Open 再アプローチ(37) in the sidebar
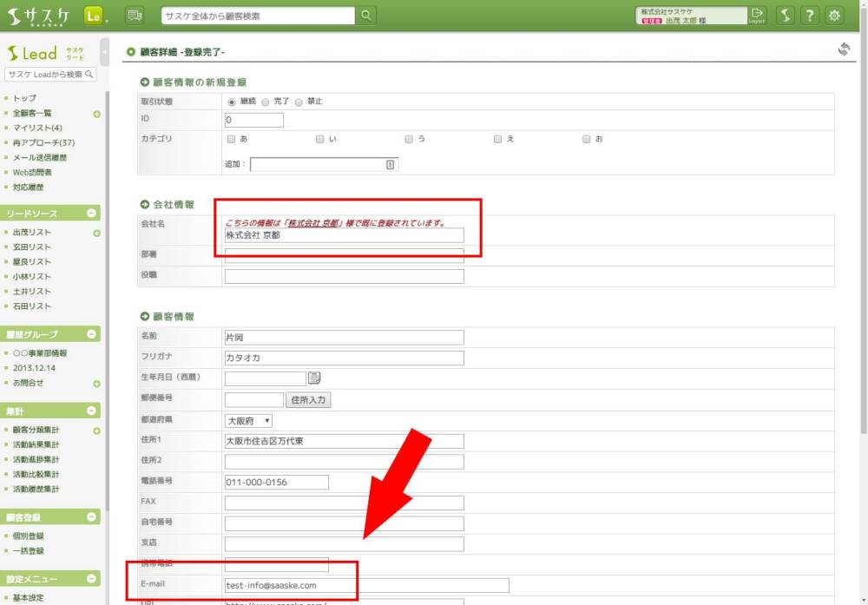The width and height of the screenshot is (868, 605). tap(43, 143)
